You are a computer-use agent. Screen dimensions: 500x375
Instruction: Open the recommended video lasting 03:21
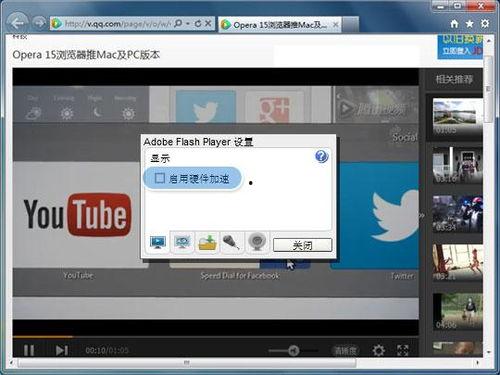click(x=457, y=263)
